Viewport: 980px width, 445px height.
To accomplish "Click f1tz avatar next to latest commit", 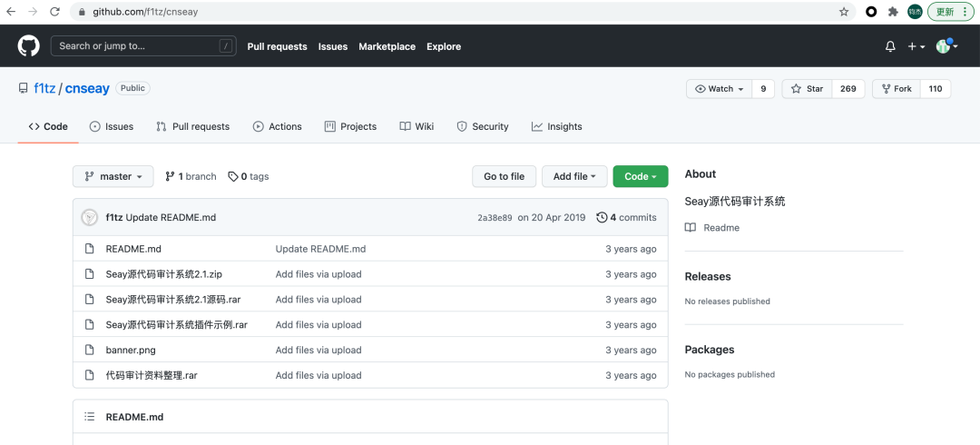I will click(x=90, y=217).
